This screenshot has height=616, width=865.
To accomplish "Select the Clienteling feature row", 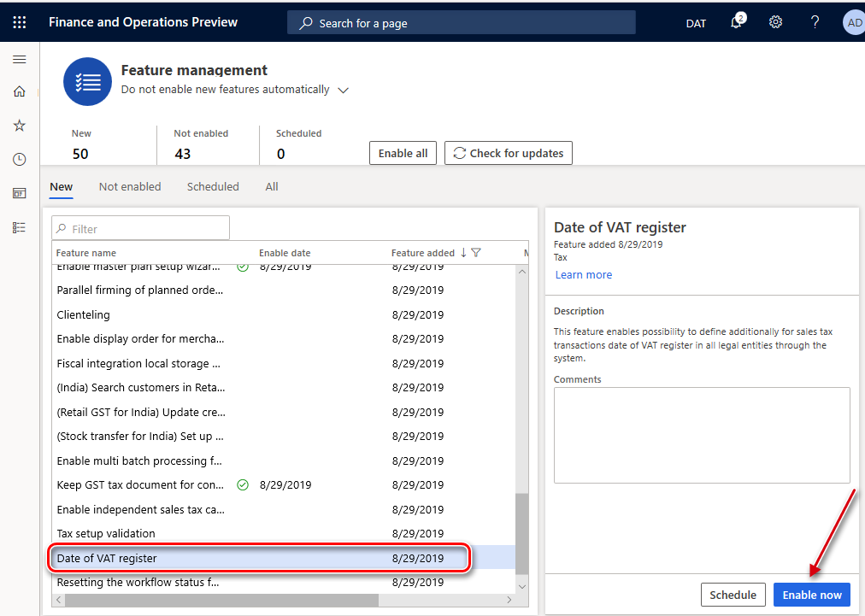I will coord(284,315).
